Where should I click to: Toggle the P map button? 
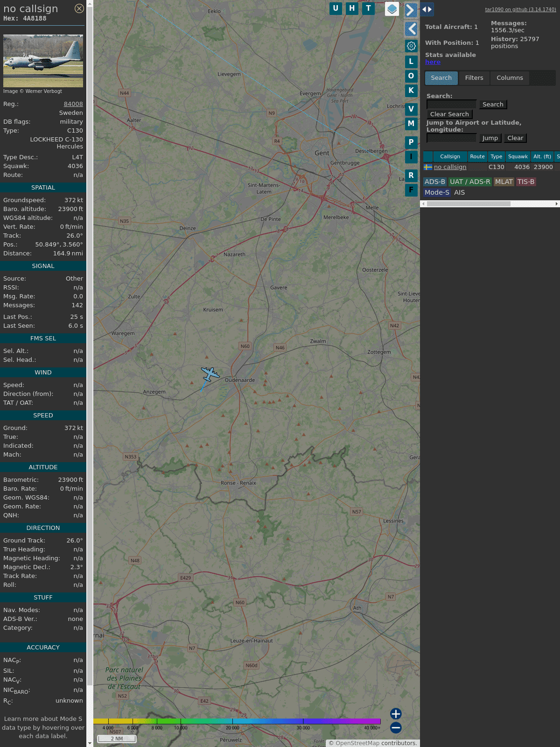point(411,142)
